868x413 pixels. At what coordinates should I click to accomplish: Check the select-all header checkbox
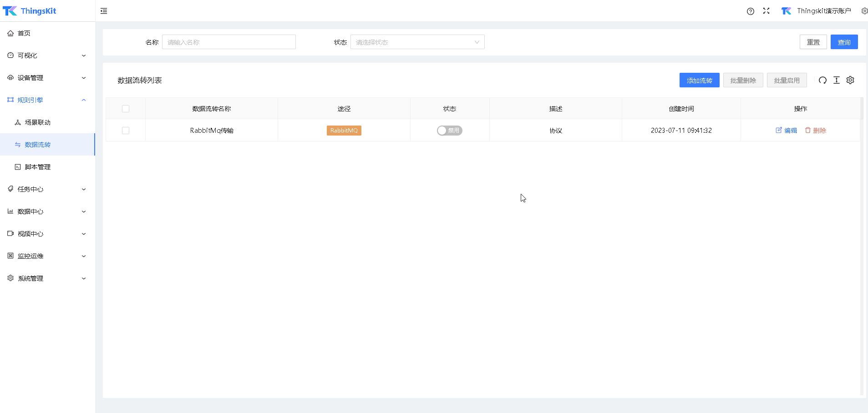point(126,109)
